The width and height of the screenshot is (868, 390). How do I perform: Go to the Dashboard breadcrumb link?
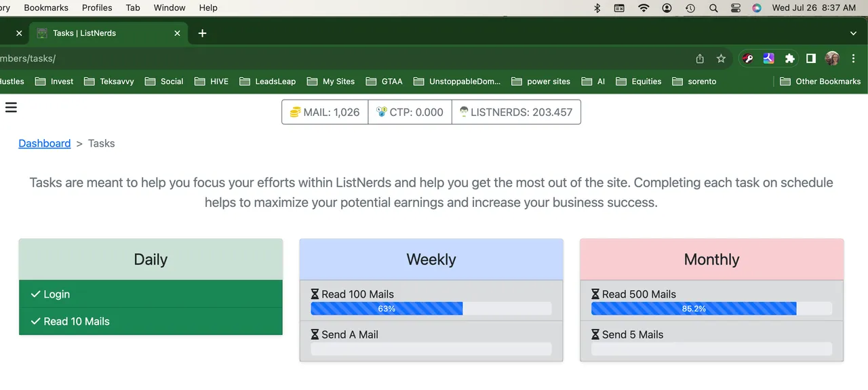pyautogui.click(x=45, y=143)
